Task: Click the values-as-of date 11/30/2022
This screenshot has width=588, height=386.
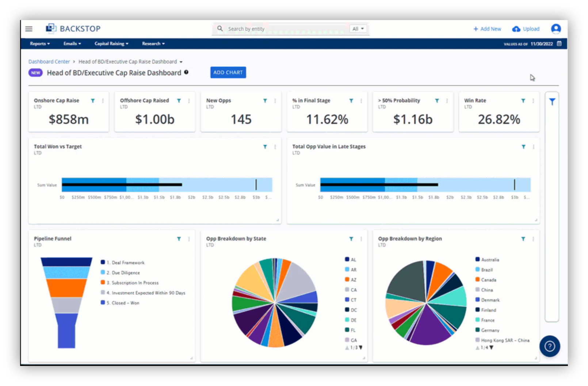Action: click(542, 44)
